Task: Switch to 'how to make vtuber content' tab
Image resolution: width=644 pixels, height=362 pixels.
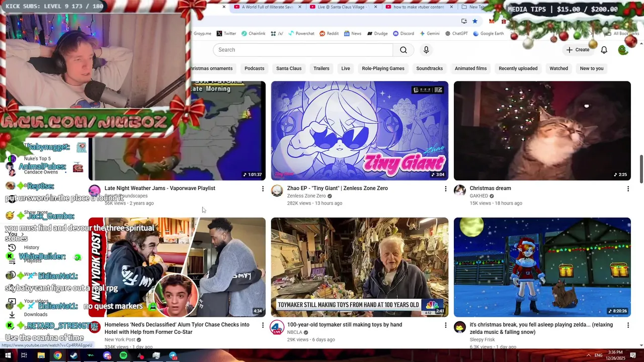Action: coord(420,7)
